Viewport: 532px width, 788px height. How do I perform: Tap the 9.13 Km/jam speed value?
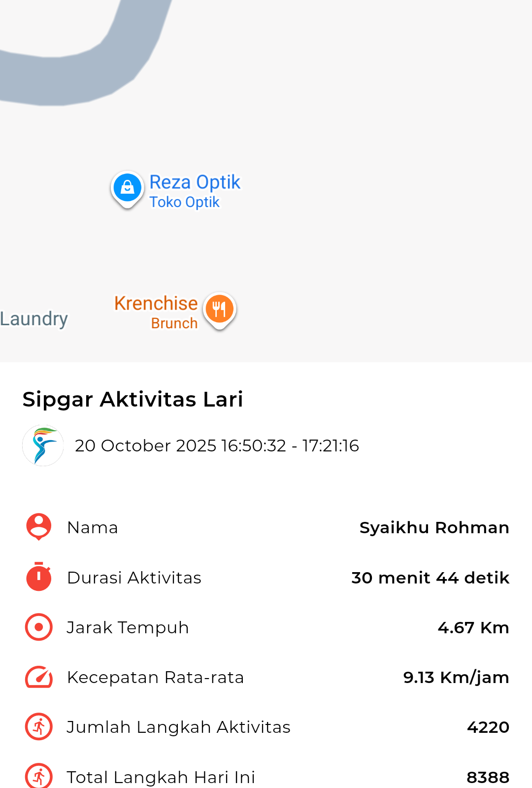456,677
